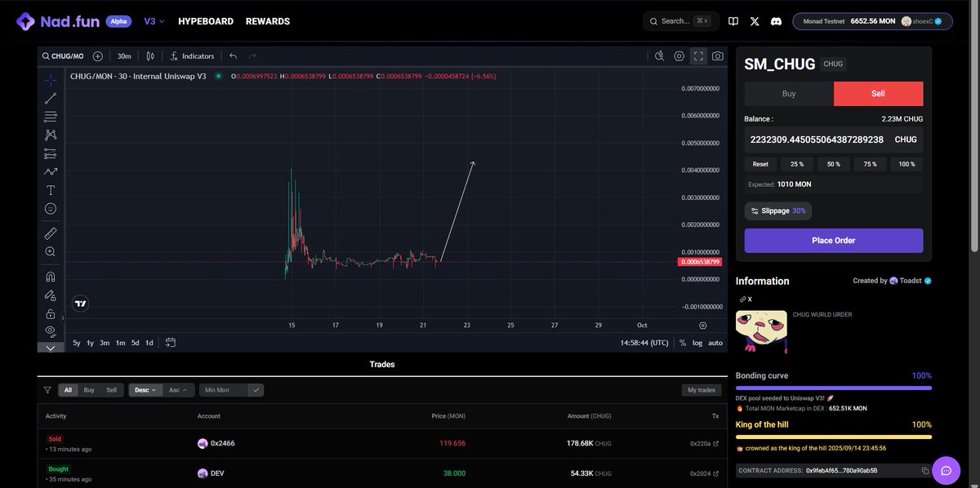980x488 pixels.
Task: Open chart settings hexagon icon
Action: (x=679, y=56)
